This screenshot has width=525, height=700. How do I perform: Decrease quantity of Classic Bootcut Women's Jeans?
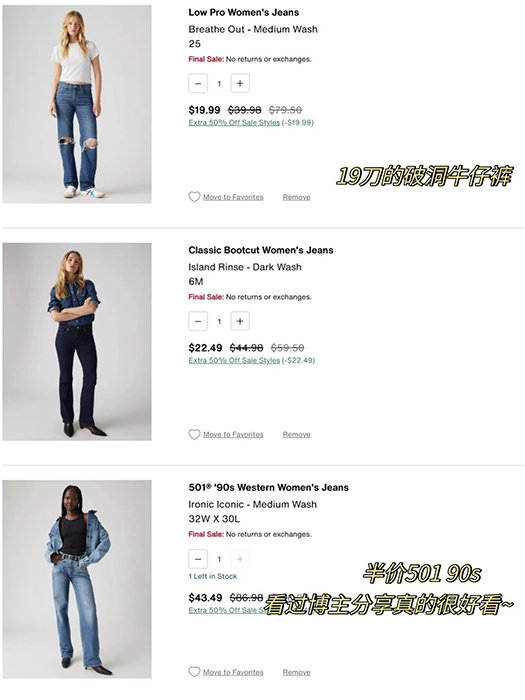(x=198, y=321)
